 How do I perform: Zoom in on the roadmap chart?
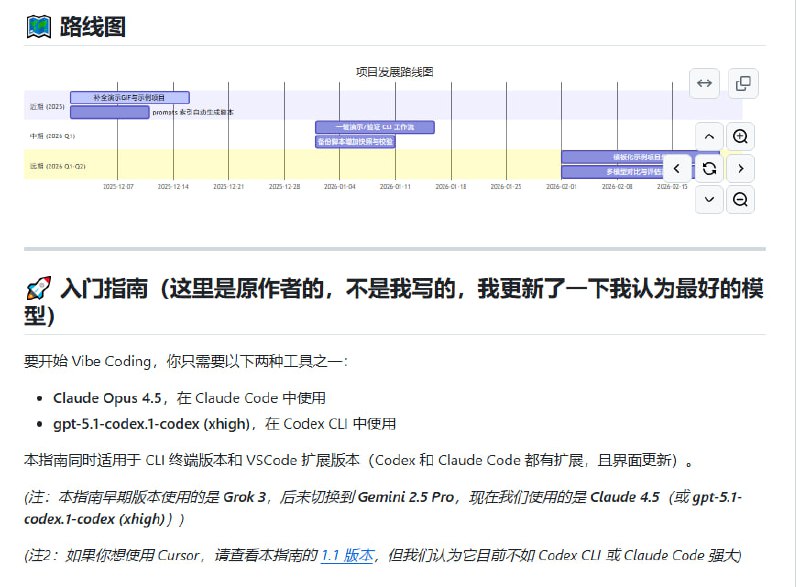point(741,136)
